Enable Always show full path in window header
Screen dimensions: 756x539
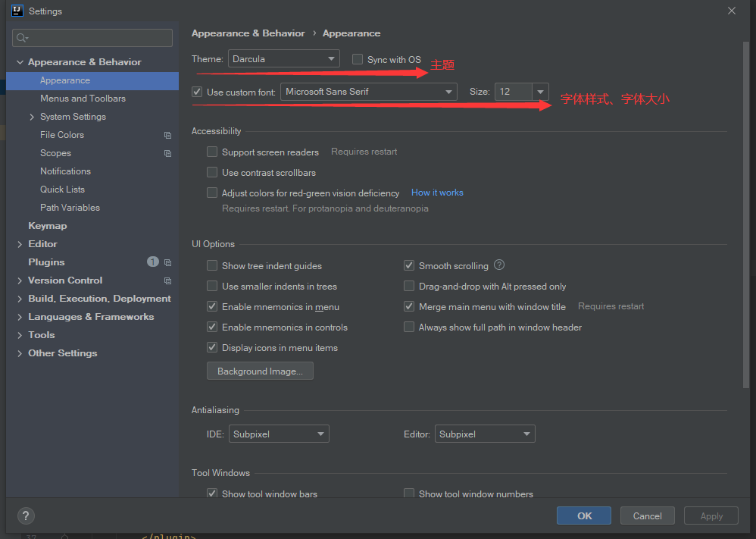tap(409, 327)
